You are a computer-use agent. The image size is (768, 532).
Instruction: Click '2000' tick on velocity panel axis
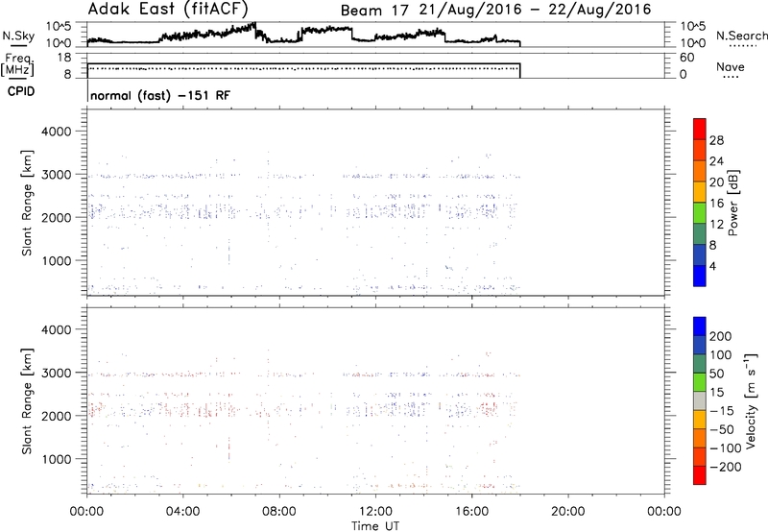click(56, 416)
